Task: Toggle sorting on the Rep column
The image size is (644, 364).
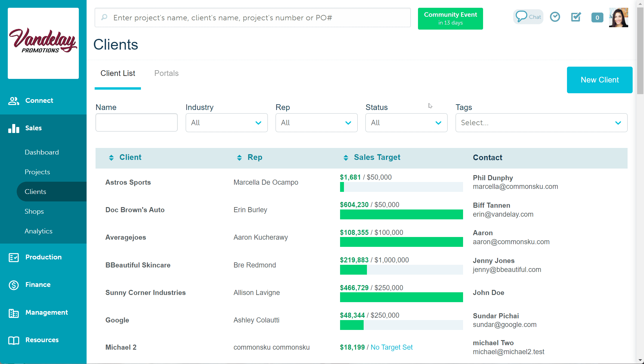Action: click(x=239, y=157)
